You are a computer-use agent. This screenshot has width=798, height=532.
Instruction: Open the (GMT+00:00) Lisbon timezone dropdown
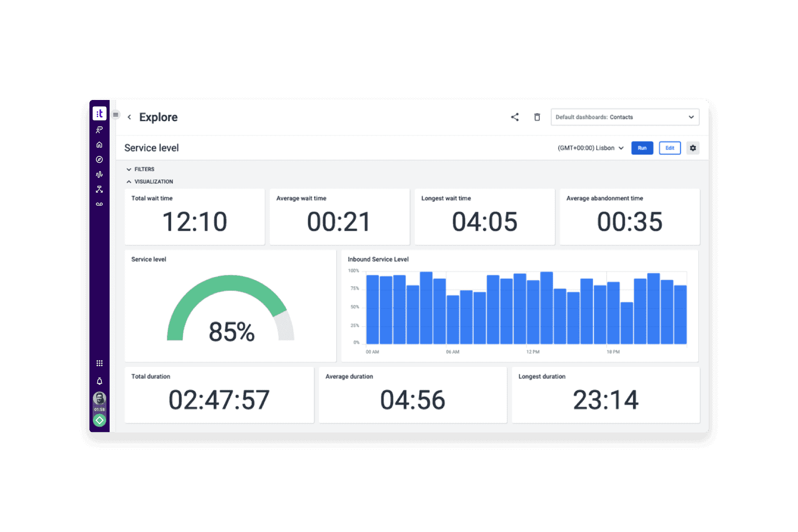pyautogui.click(x=590, y=148)
